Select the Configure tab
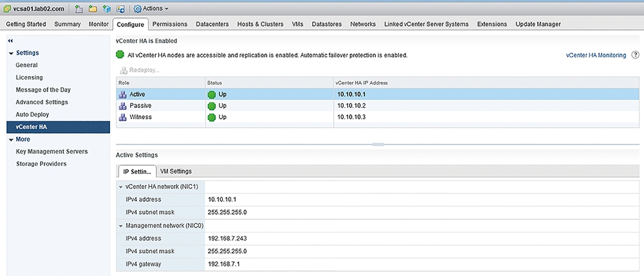This screenshot has height=276, width=644. tap(130, 25)
